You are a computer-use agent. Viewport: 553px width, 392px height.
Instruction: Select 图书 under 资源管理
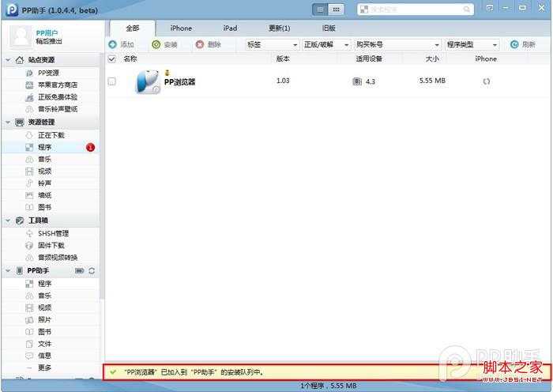51,207
